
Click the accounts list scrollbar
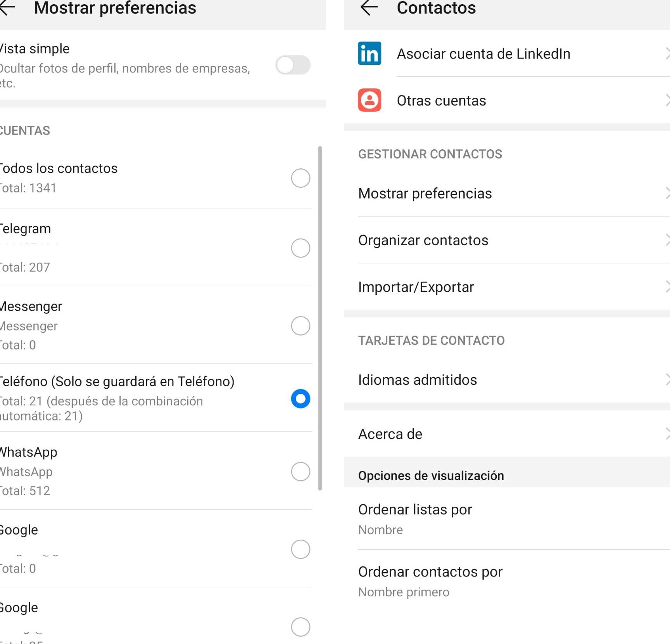(x=320, y=318)
